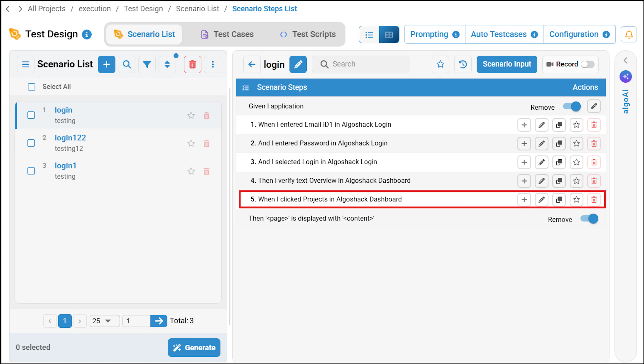Image resolution: width=644 pixels, height=364 pixels.
Task: Go back with arrow beside login title
Action: tap(252, 64)
